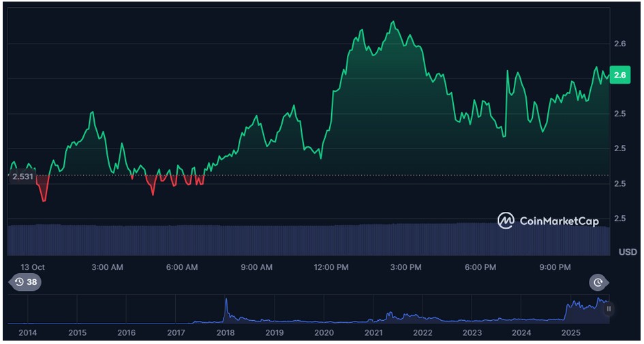The image size is (644, 344).
Task: Select the 2025 year label in the navigator
Action: (x=570, y=332)
